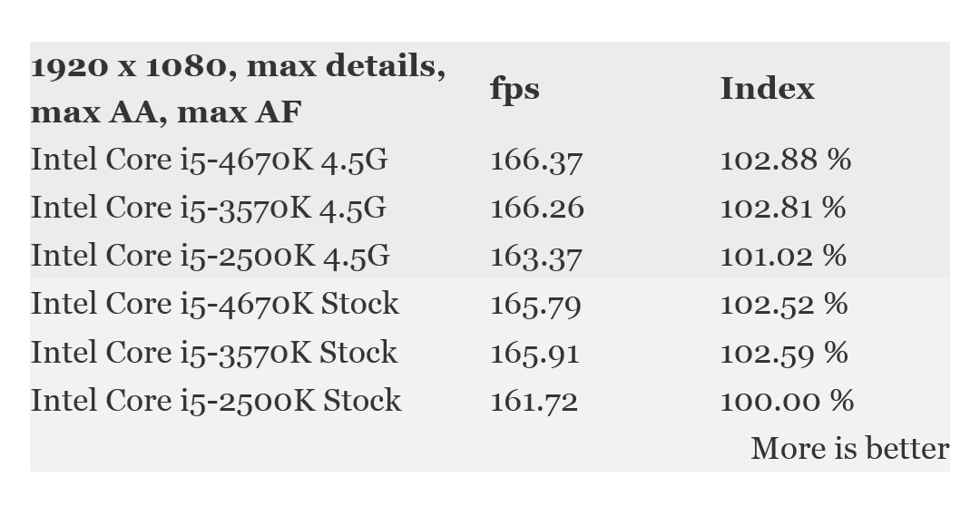Click the More is better note
Viewport: 980px width, 506px height.
[849, 449]
